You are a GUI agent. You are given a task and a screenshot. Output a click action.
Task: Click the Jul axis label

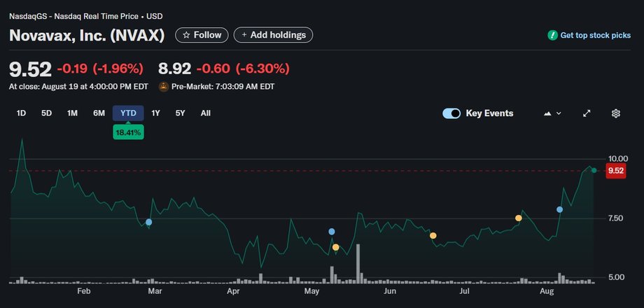pyautogui.click(x=464, y=291)
